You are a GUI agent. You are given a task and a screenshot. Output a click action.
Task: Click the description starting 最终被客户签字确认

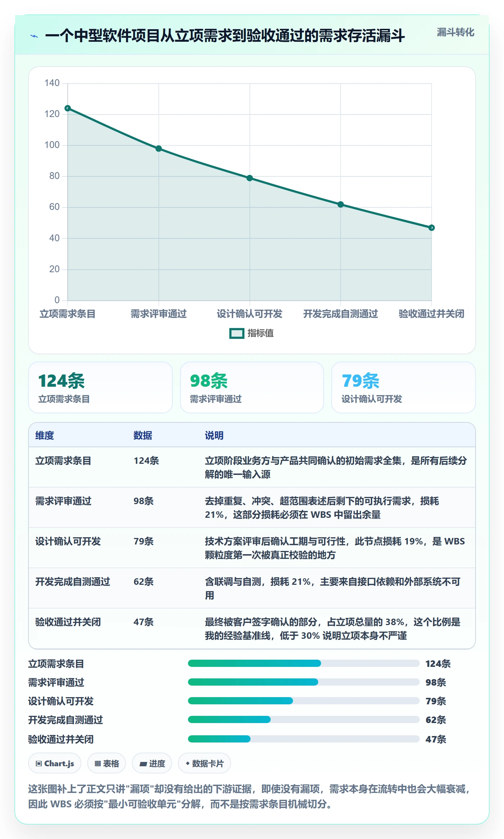(x=333, y=629)
